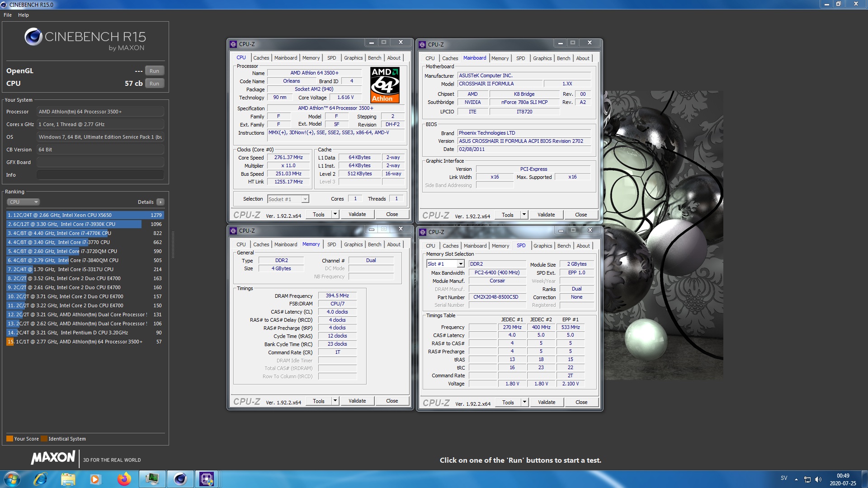Click the Identical System legend swatch
This screenshot has width=868, height=488.
point(44,438)
